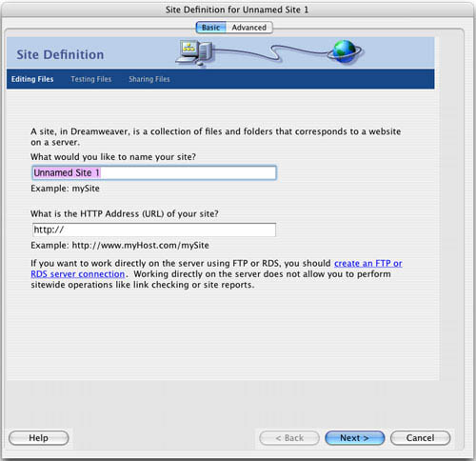476x461 pixels.
Task: Switch to the Advanced tab
Action: [249, 28]
